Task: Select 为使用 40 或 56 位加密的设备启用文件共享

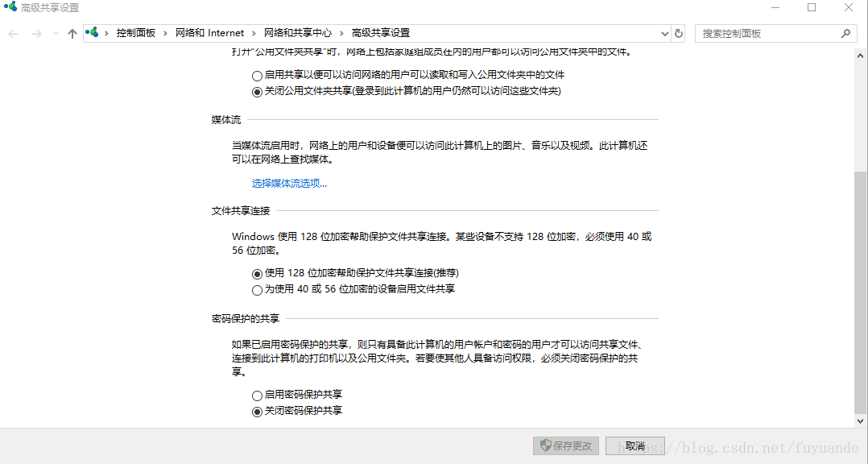Action: tap(256, 289)
